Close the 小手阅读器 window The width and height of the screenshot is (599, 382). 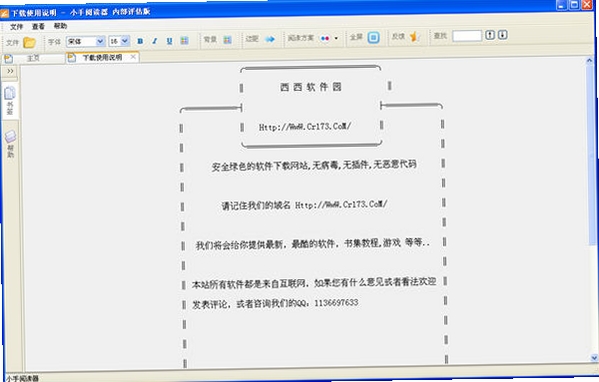[x=587, y=4]
